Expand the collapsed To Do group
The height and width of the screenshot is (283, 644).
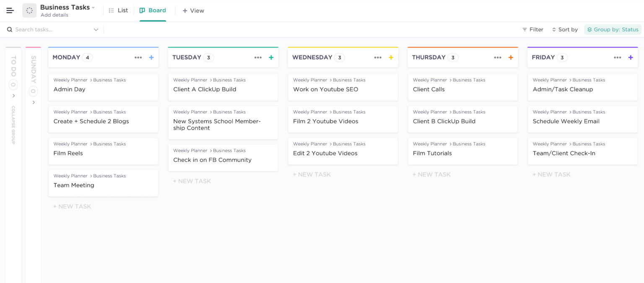pos(13,96)
